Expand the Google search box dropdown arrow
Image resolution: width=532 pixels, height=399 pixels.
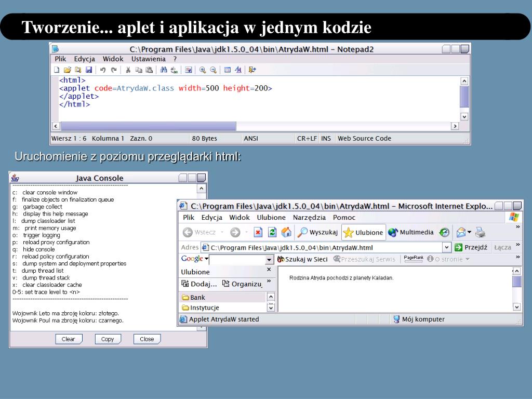[x=269, y=260]
